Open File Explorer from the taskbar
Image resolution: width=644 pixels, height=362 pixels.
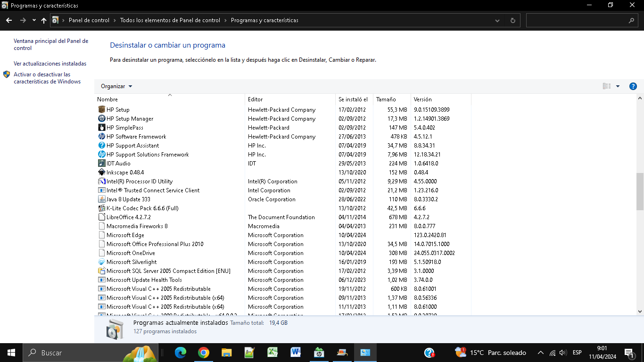coord(227,353)
